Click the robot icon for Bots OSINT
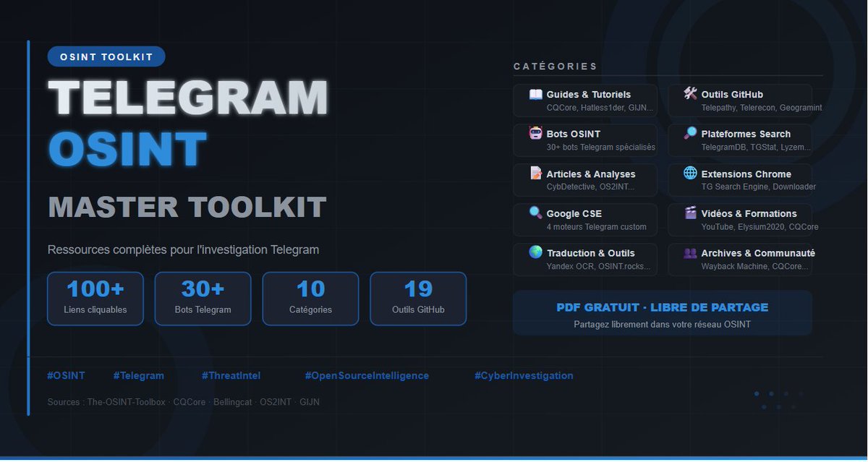Image resolution: width=868 pixels, height=462 pixels. pyautogui.click(x=535, y=133)
